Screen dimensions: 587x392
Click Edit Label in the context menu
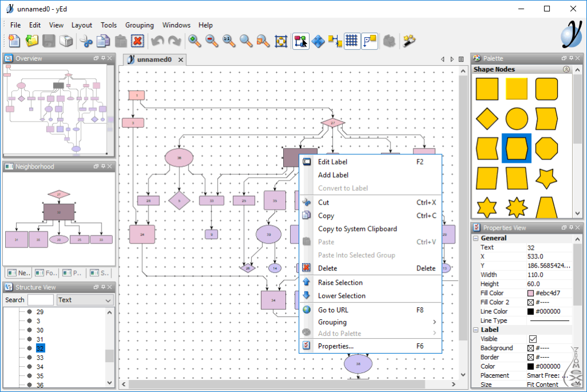tap(332, 162)
